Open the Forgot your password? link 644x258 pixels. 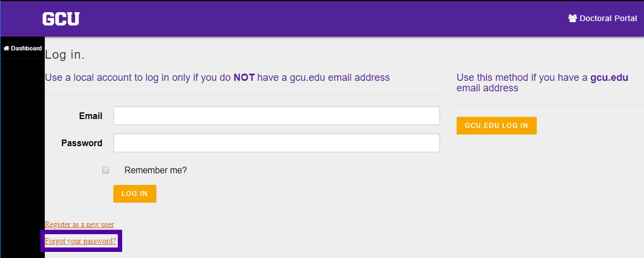[81, 241]
